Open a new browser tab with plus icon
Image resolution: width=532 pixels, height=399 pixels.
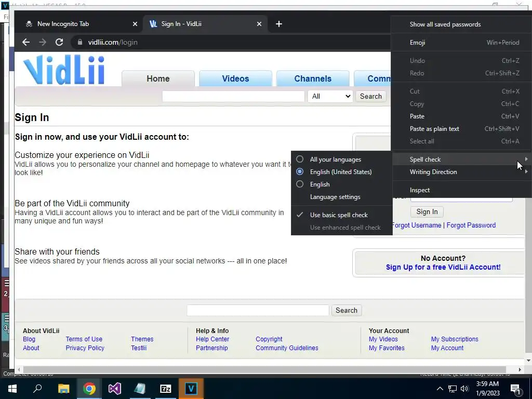click(x=279, y=24)
